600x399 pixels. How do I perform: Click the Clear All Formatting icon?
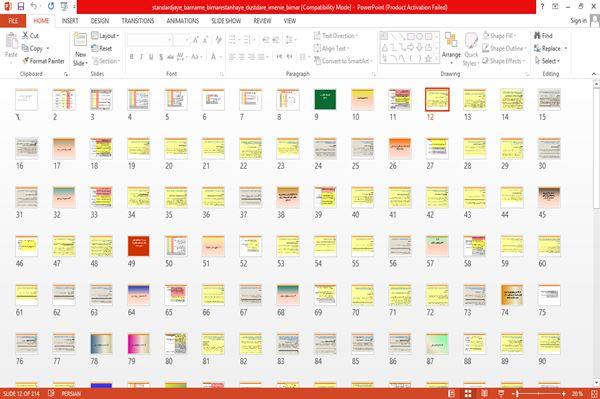(x=218, y=39)
